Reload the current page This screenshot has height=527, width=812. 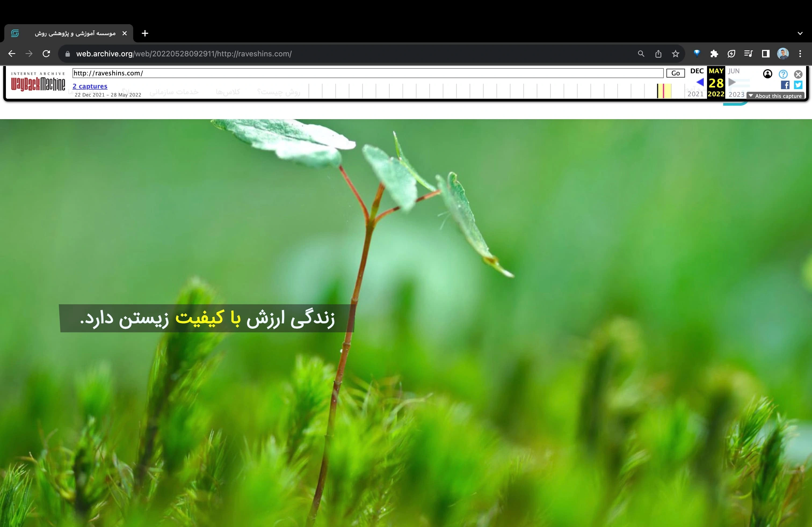[x=46, y=53]
